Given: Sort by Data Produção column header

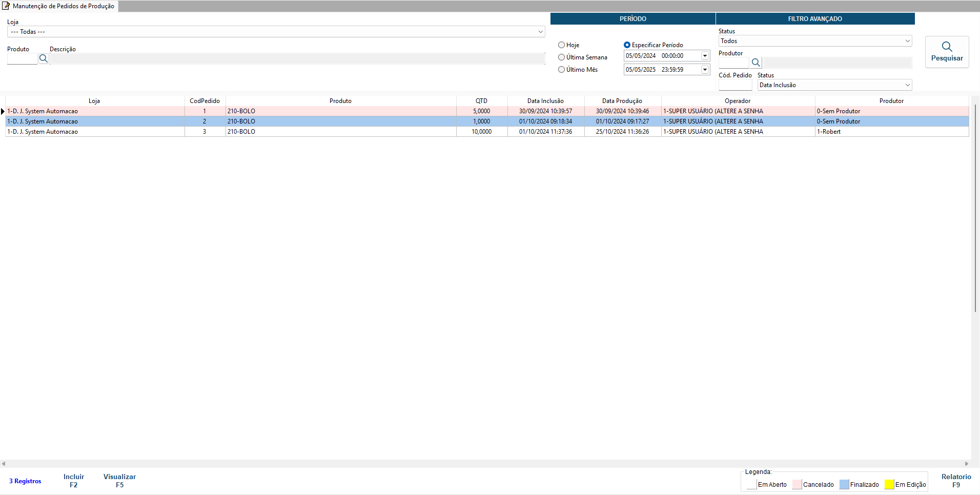Looking at the screenshot, I should click(623, 101).
